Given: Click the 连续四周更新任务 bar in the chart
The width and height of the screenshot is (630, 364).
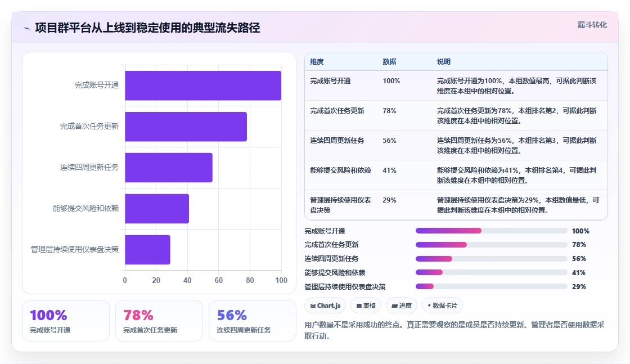Looking at the screenshot, I should pyautogui.click(x=169, y=168).
